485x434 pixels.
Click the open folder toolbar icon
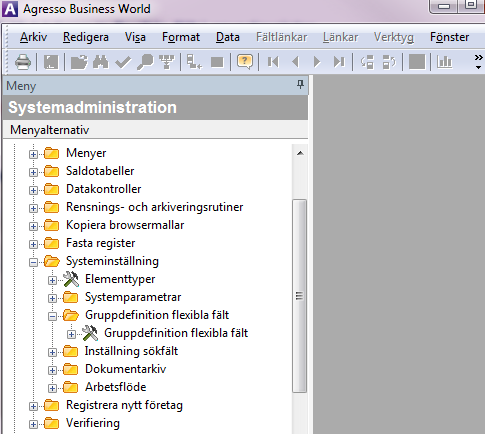pyautogui.click(x=79, y=62)
